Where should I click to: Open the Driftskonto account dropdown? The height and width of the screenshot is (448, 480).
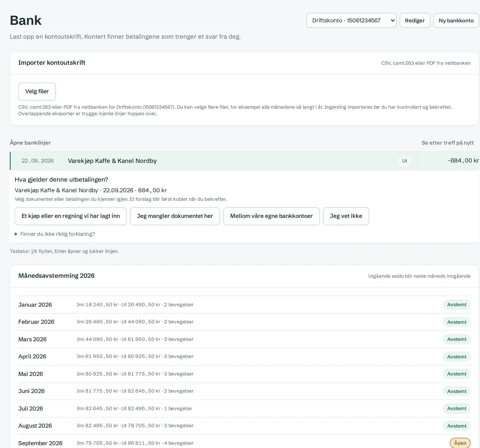[x=351, y=21]
